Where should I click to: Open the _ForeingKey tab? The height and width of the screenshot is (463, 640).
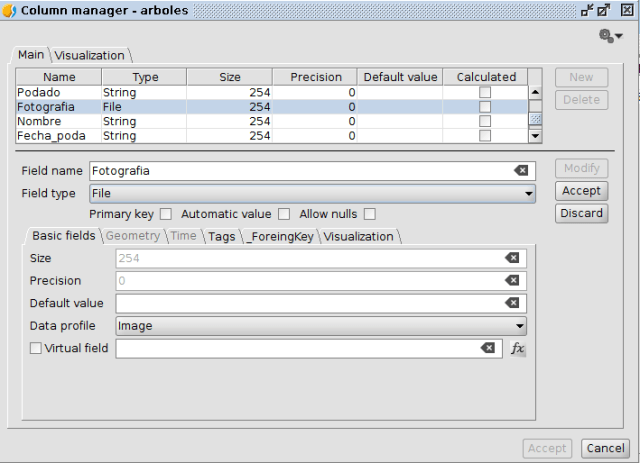(279, 236)
